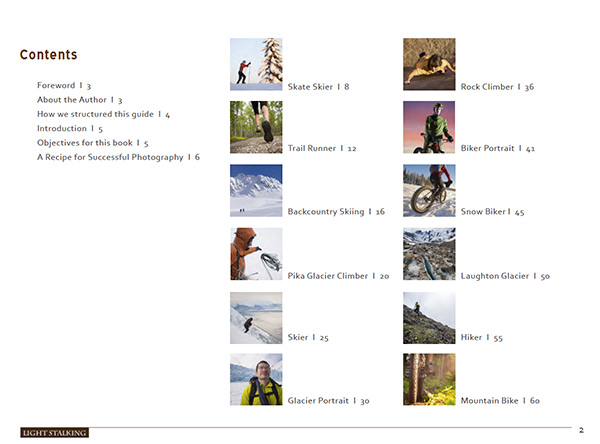Click the Glacier Portrait text link
600x444 pixels.
(328, 401)
